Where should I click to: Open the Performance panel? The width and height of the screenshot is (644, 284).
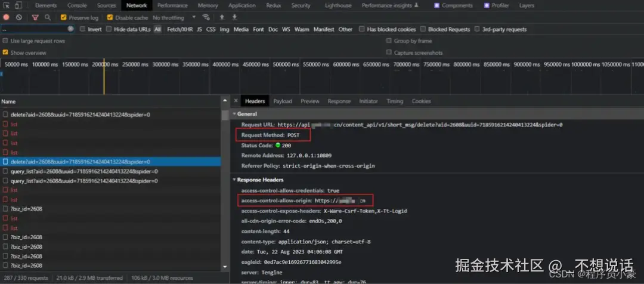pos(172,6)
